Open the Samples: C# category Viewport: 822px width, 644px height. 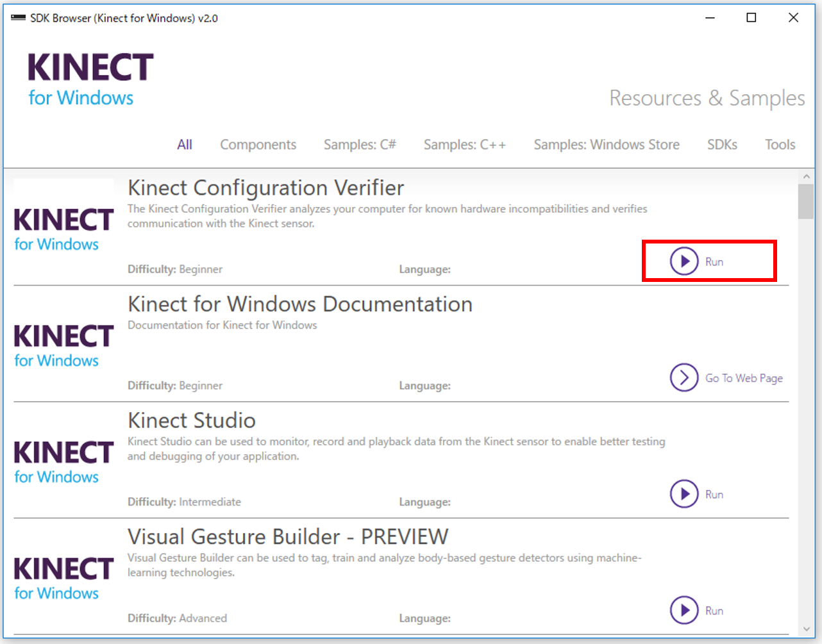point(360,145)
